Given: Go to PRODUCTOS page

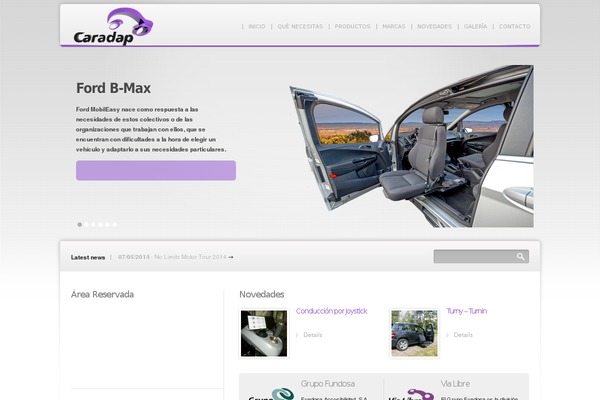Looking at the screenshot, I should [x=352, y=26].
